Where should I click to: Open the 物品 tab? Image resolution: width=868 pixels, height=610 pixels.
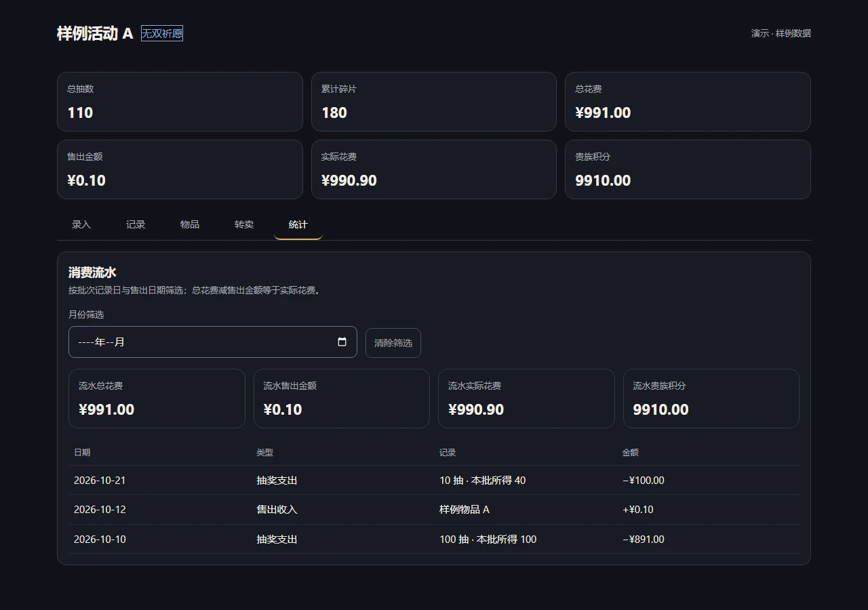click(190, 224)
